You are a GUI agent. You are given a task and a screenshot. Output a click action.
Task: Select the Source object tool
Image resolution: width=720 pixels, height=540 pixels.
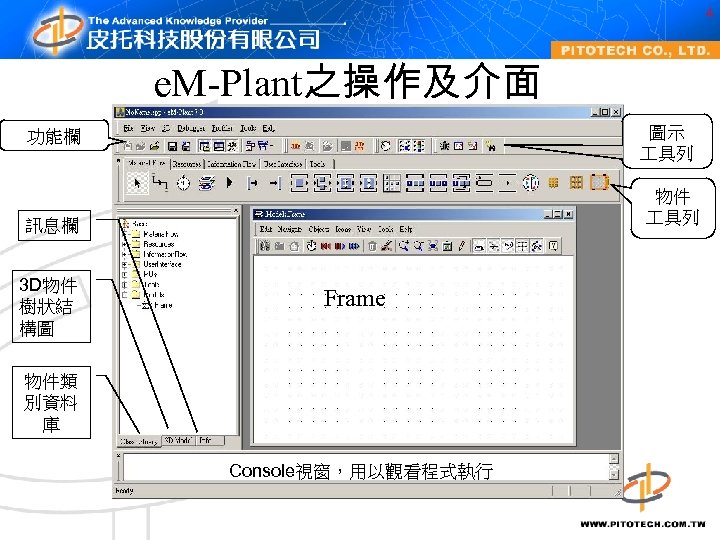pos(253,183)
